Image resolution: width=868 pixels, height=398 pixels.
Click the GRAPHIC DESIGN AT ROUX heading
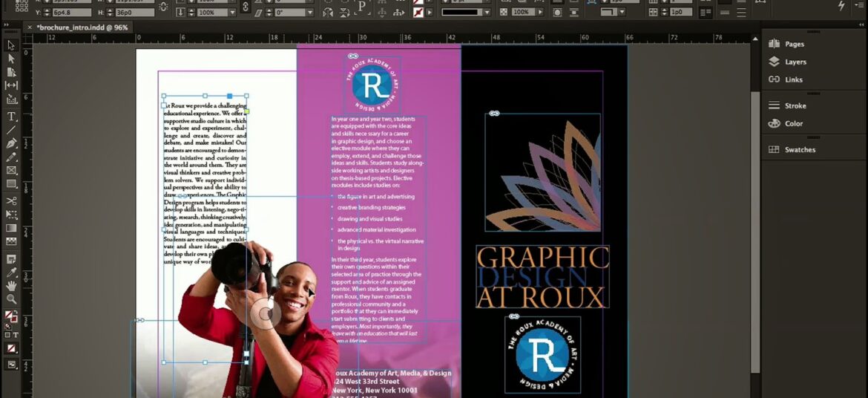pos(542,277)
